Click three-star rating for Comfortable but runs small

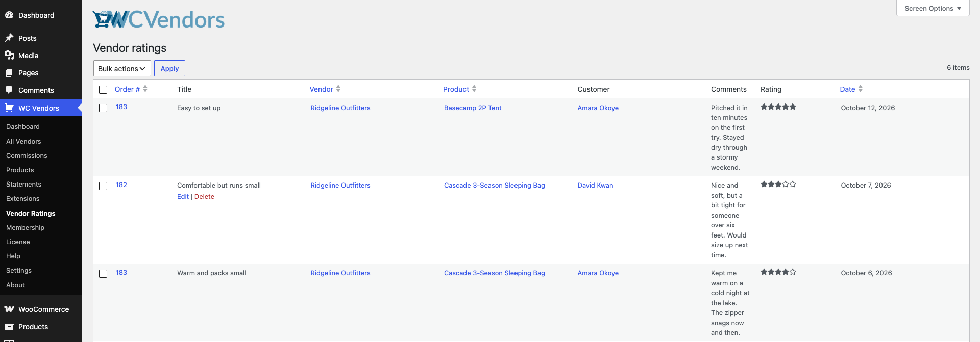pos(778,185)
